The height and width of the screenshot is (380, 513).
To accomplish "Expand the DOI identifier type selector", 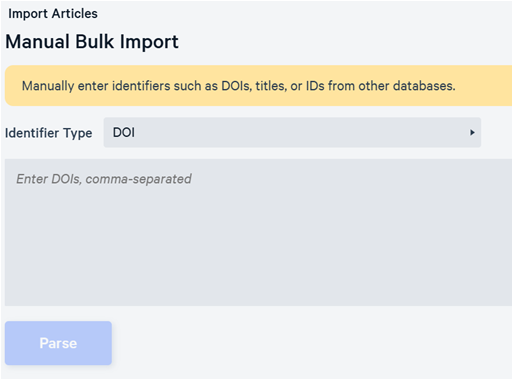I will (x=292, y=133).
